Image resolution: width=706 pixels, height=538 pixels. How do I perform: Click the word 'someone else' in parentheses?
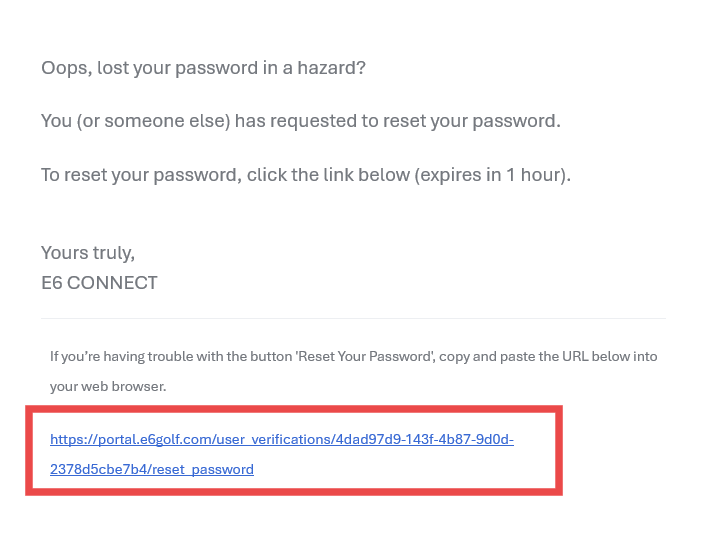click(153, 121)
